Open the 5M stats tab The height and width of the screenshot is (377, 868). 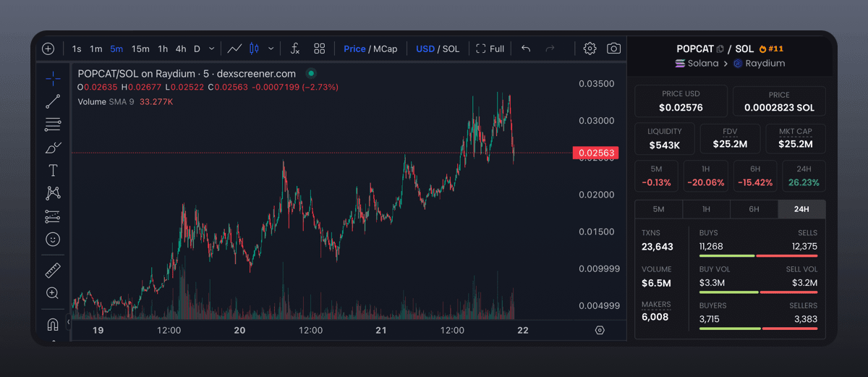[x=658, y=209]
